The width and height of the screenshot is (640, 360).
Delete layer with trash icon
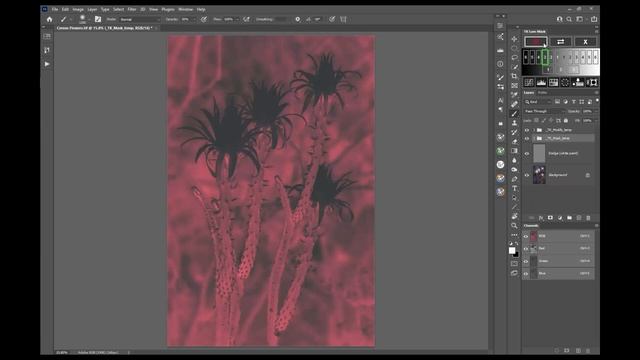pyautogui.click(x=588, y=218)
